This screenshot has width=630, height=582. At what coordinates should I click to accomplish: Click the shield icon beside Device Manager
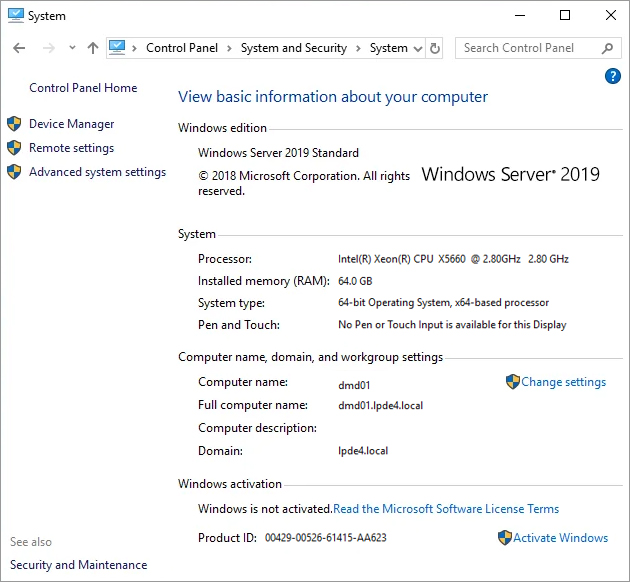pos(14,124)
